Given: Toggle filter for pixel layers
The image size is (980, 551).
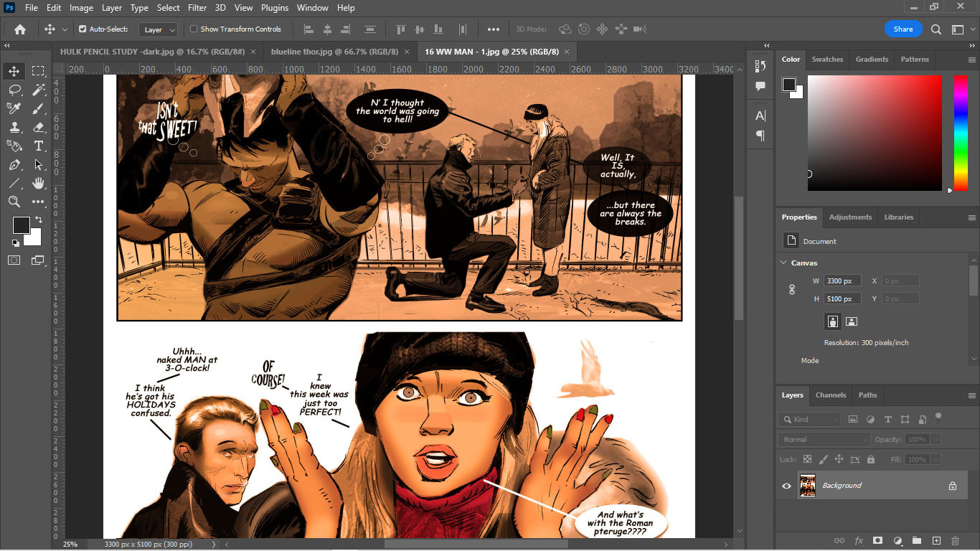Looking at the screenshot, I should pyautogui.click(x=853, y=420).
